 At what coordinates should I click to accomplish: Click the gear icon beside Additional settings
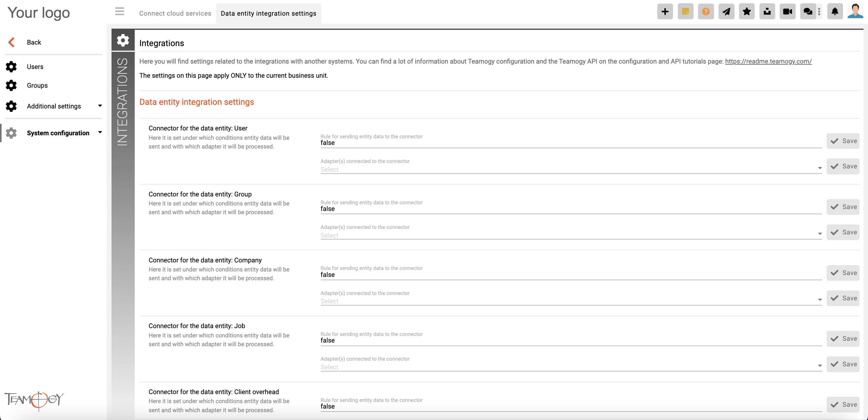tap(11, 106)
